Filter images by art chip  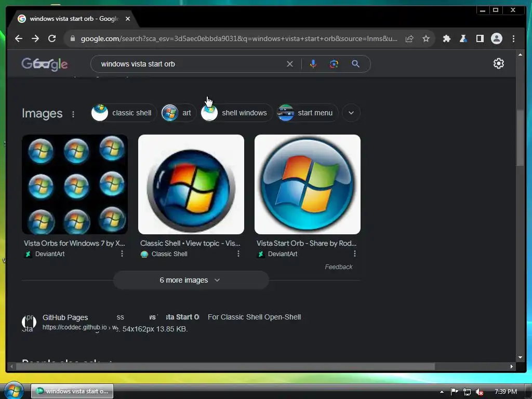(x=179, y=113)
